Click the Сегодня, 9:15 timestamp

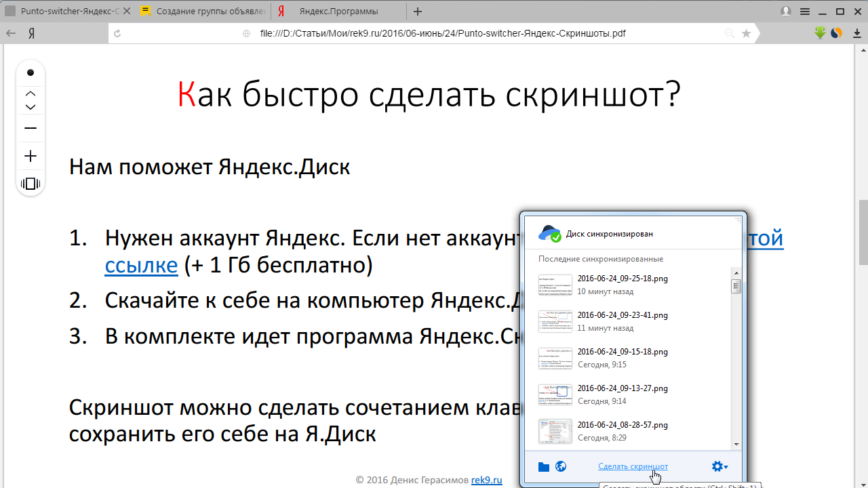click(601, 365)
